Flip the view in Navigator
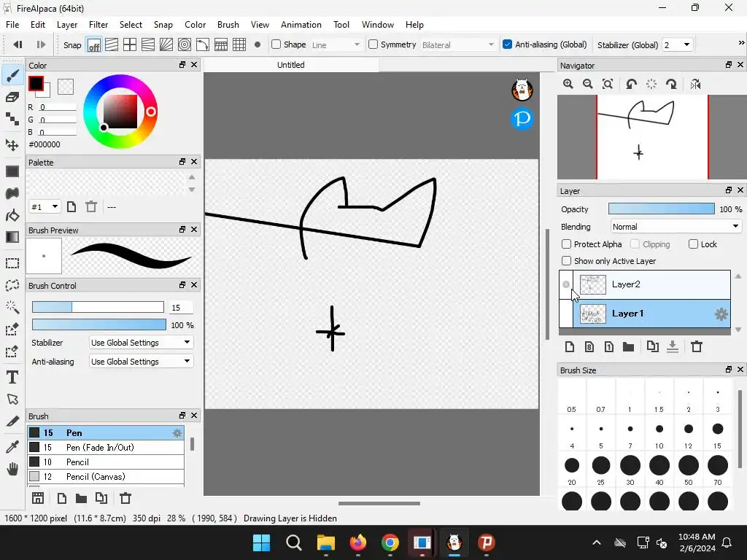 click(695, 85)
